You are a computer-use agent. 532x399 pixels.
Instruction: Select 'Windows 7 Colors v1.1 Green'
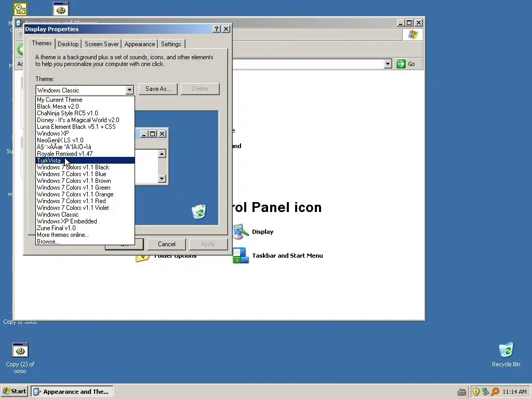tap(85, 188)
